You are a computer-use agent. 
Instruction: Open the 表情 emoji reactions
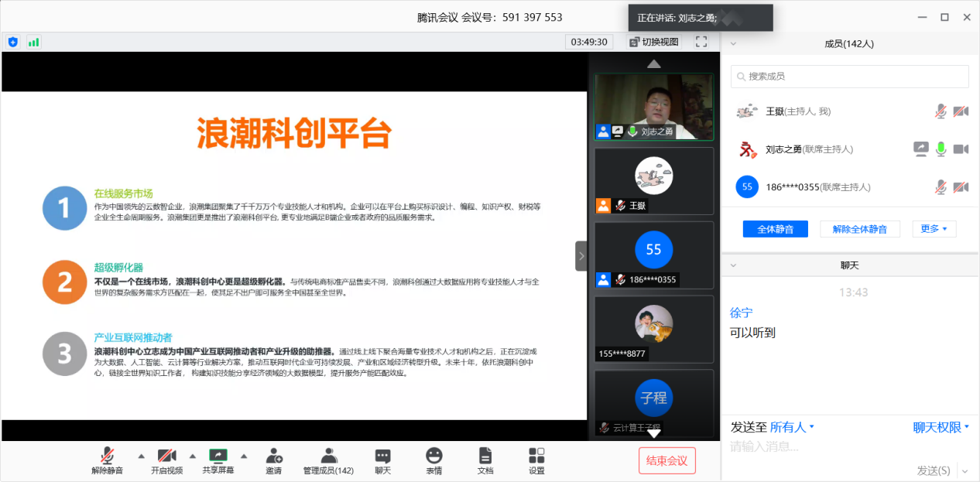434,456
